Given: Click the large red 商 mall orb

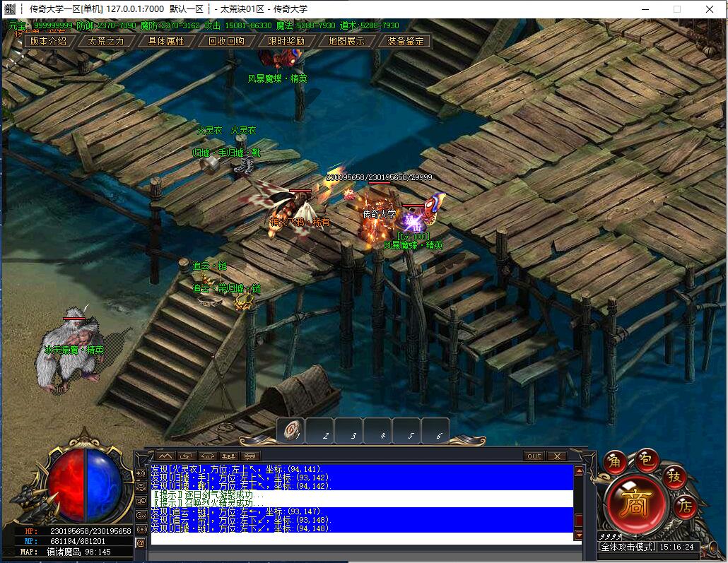Looking at the screenshot, I should 635,504.
